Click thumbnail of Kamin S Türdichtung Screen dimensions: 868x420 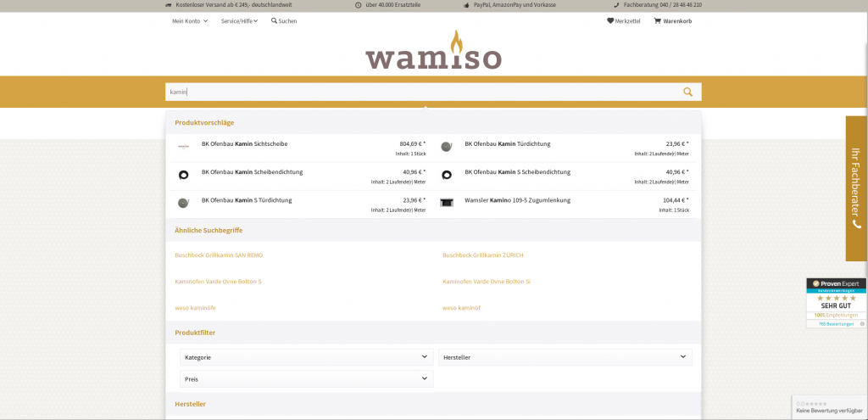click(x=184, y=203)
